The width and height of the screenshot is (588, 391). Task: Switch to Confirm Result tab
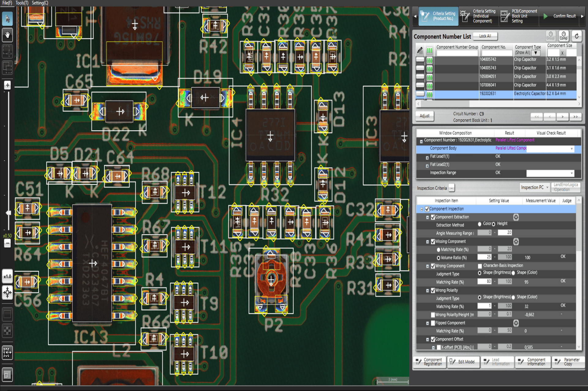point(560,16)
